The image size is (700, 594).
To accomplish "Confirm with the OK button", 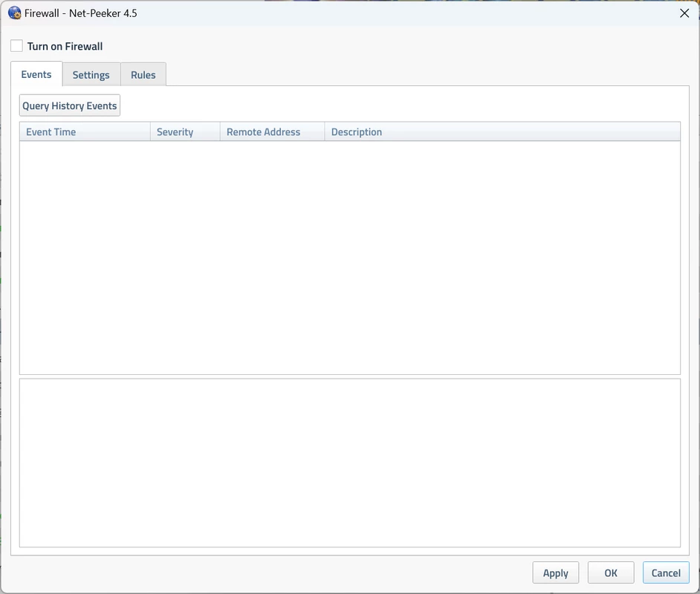I will click(x=611, y=572).
